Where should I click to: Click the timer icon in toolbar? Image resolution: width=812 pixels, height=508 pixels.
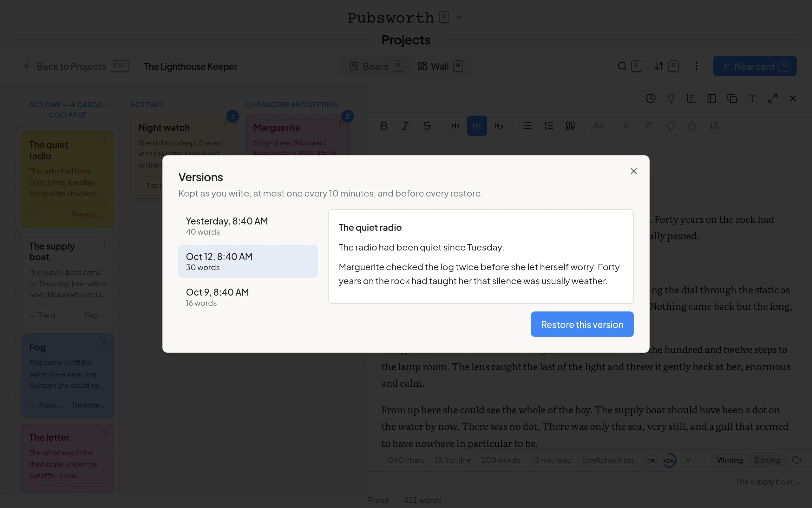coord(692,126)
